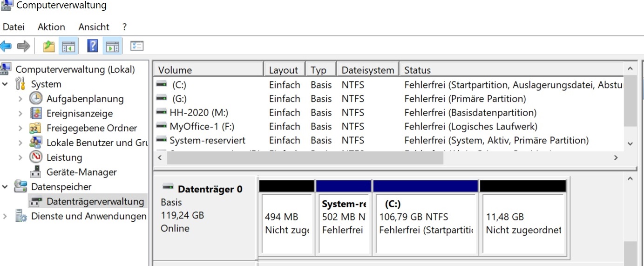This screenshot has width=644, height=266.
Task: Click the blue help question mark icon
Action: 93,46
